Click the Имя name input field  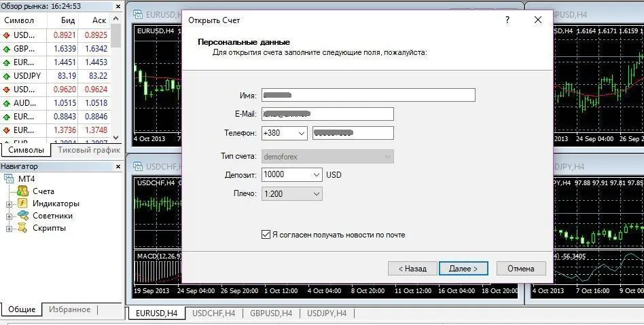[x=368, y=95]
